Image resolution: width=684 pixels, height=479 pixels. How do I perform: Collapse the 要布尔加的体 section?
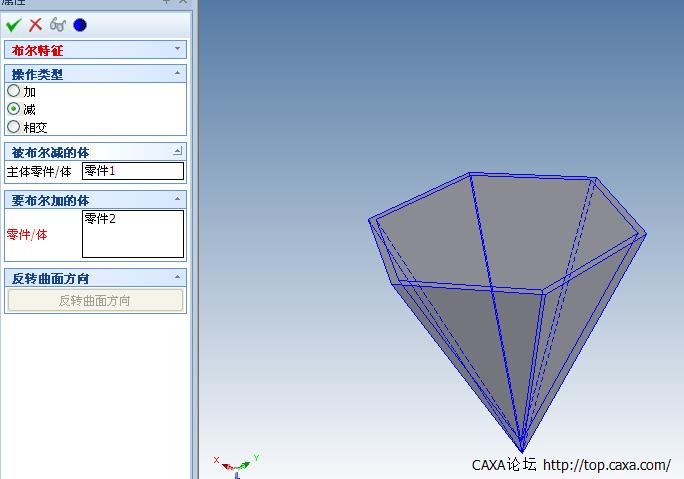click(x=178, y=200)
